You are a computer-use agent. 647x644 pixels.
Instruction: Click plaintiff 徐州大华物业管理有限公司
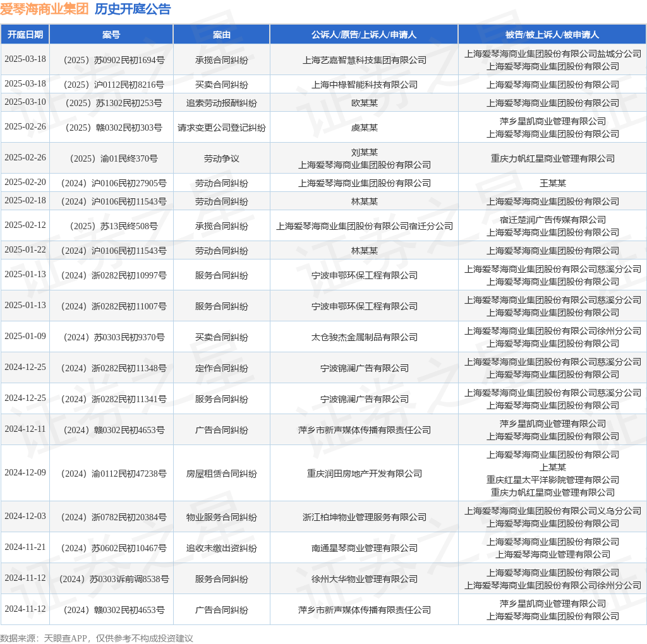tap(365, 579)
